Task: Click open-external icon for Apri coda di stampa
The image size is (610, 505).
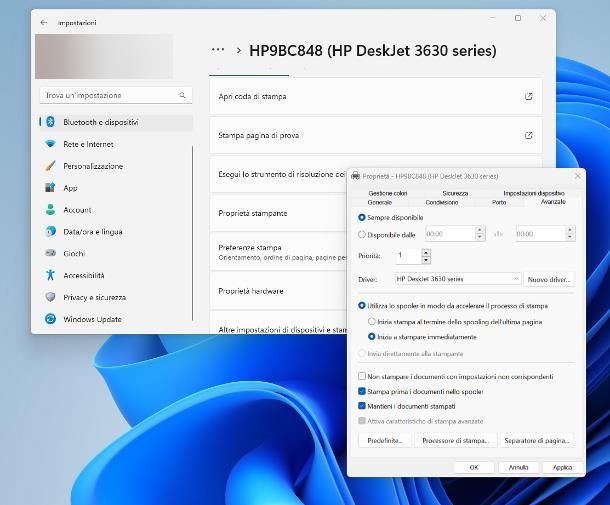Action: 528,96
